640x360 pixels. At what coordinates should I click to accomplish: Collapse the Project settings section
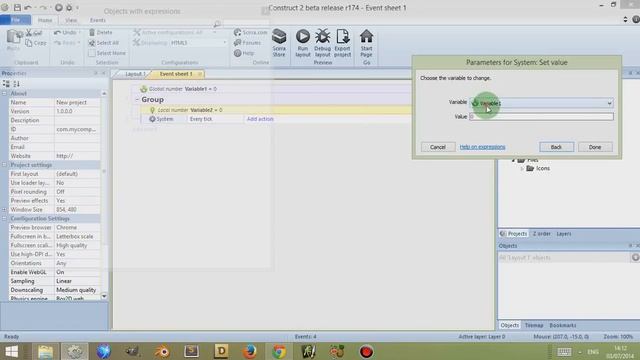[x=4, y=165]
